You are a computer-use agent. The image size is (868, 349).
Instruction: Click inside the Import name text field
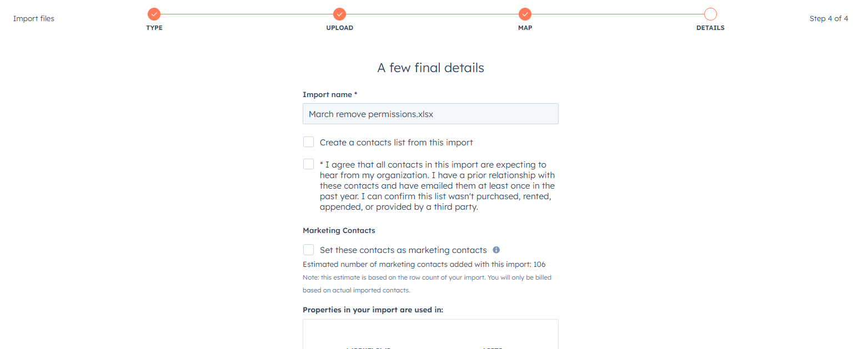pos(430,114)
